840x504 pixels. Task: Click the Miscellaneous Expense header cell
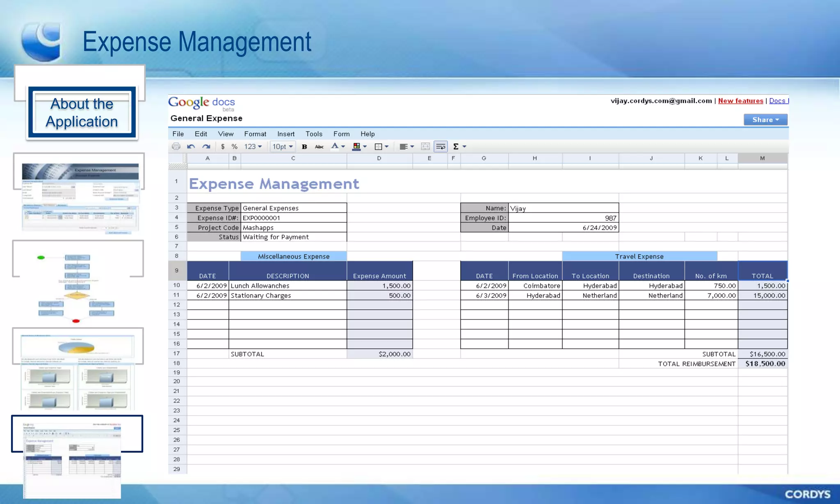(294, 256)
